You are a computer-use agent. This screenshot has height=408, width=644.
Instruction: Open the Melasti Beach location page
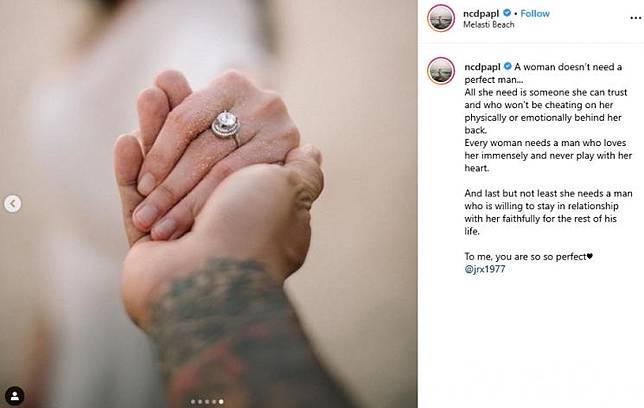click(488, 25)
